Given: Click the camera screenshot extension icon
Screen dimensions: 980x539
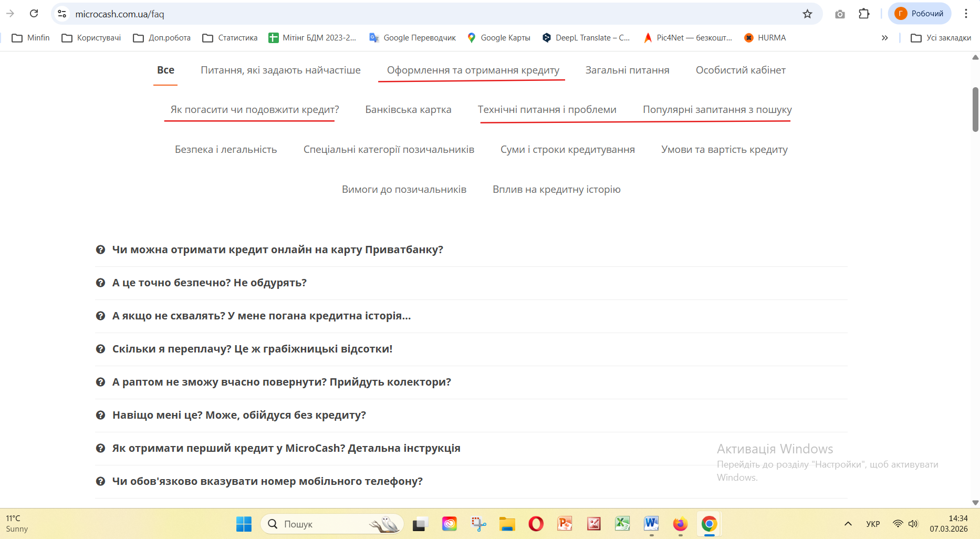Looking at the screenshot, I should (840, 14).
